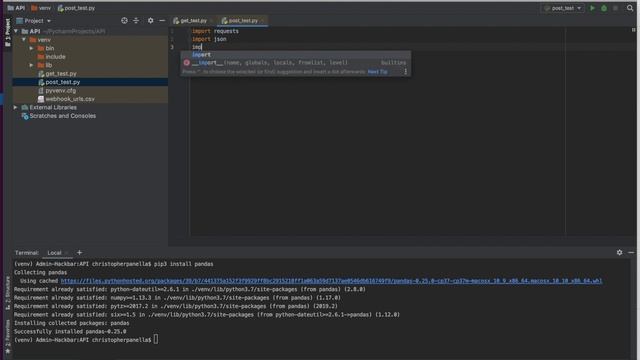Image resolution: width=640 pixels, height=360 pixels.
Task: Toggle the Project side tool window button
Action: pos(7,32)
